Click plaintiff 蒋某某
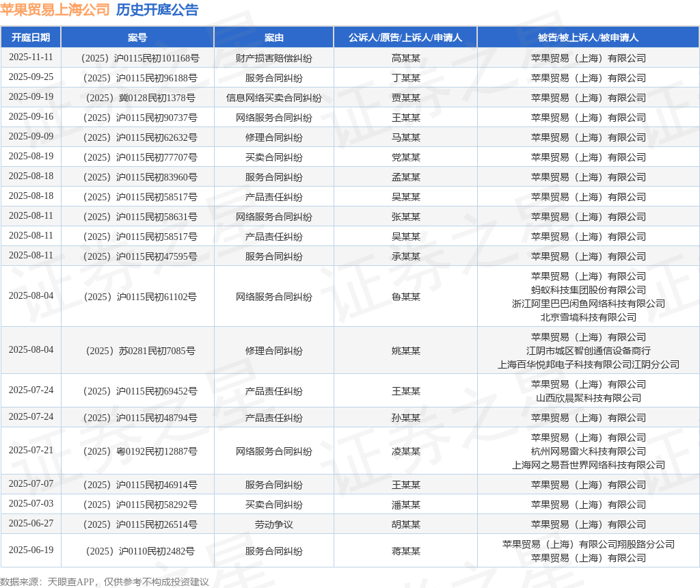 (406, 551)
